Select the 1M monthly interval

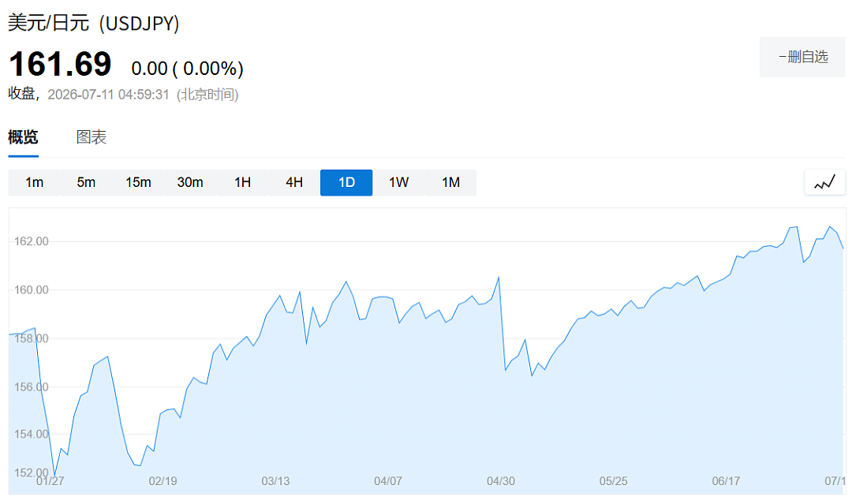(450, 182)
